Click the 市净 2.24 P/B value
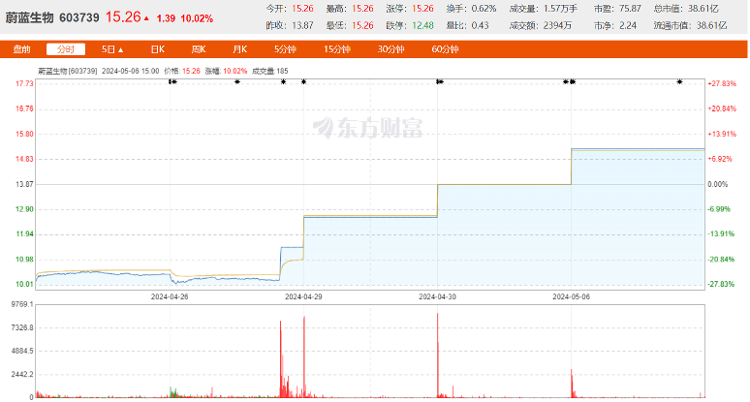Screen dimensions: 750x402 point(628,25)
